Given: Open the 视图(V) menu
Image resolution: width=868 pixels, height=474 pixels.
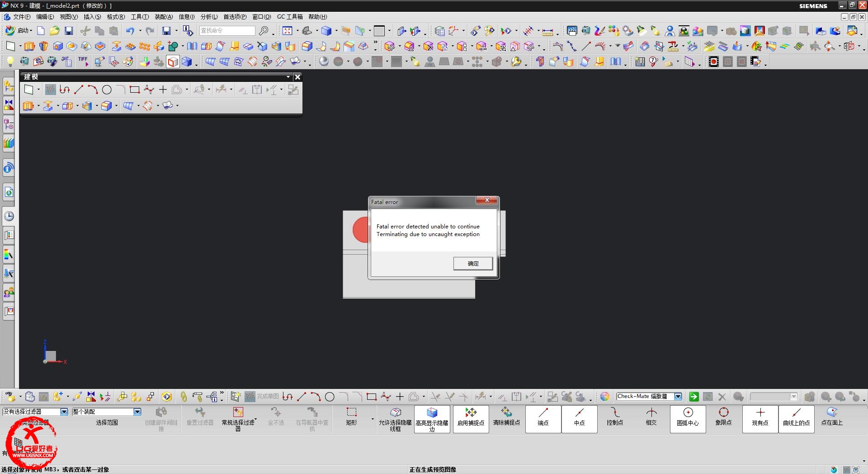Looking at the screenshot, I should (69, 17).
